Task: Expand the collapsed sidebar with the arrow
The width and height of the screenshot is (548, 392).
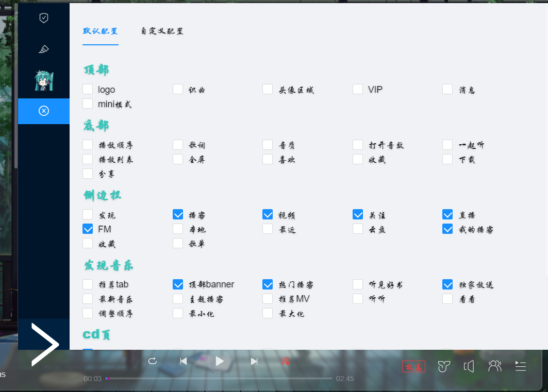Action: [44, 343]
